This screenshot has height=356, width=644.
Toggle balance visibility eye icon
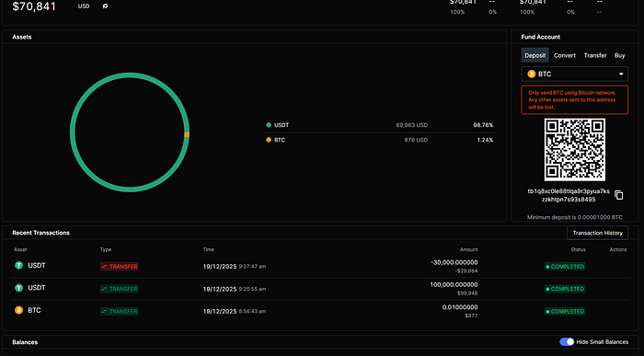click(105, 6)
